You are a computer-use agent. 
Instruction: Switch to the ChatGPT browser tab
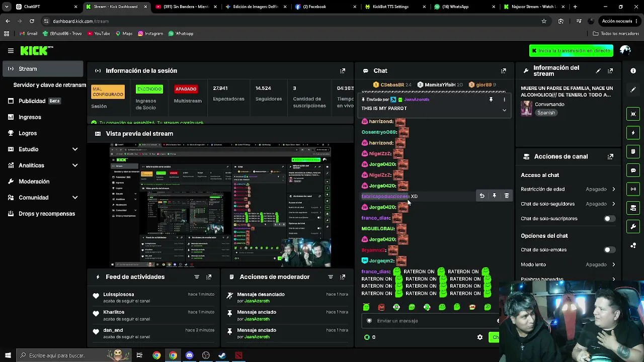pyautogui.click(x=46, y=7)
